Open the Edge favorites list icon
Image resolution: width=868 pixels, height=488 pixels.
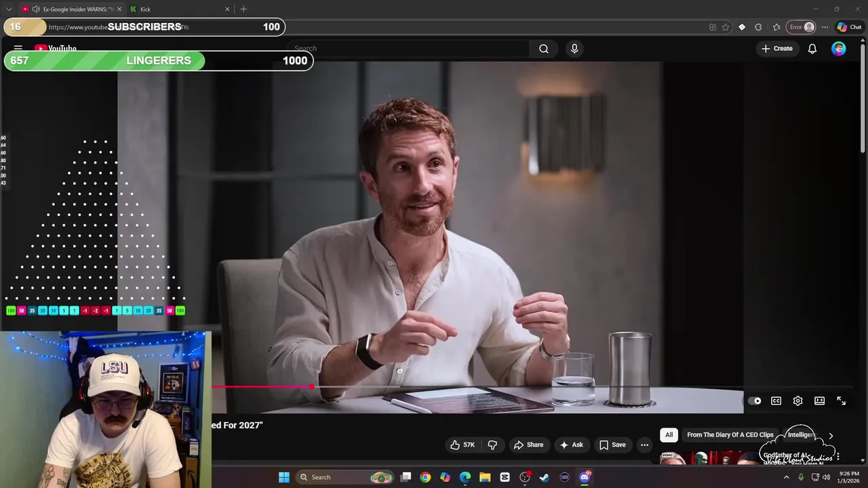[x=776, y=27]
